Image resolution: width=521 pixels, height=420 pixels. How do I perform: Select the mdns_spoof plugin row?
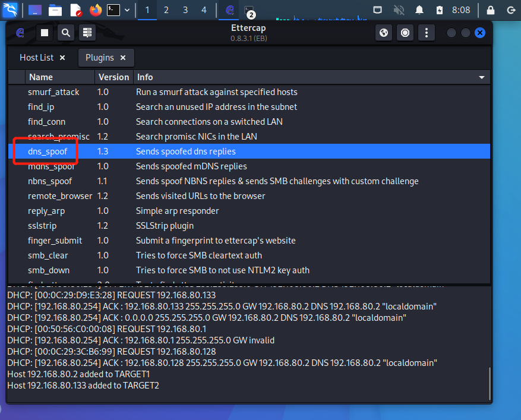pyautogui.click(x=249, y=166)
